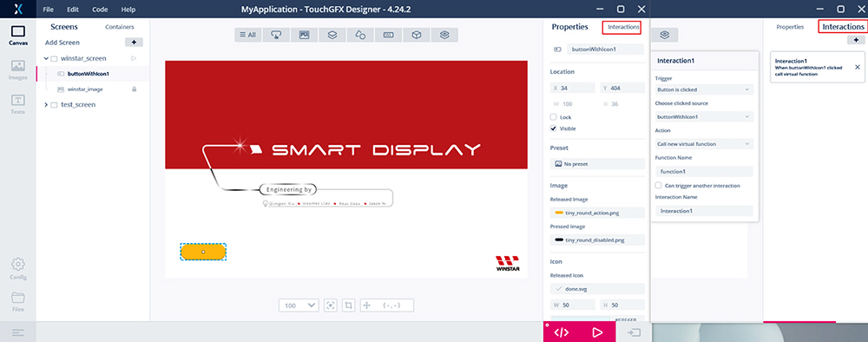Run the simulator play button
The image size is (868, 342).
(x=597, y=332)
